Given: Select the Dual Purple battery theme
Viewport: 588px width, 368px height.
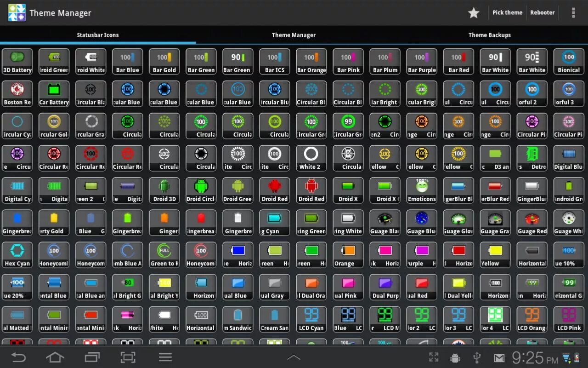Looking at the screenshot, I should coord(385,287).
